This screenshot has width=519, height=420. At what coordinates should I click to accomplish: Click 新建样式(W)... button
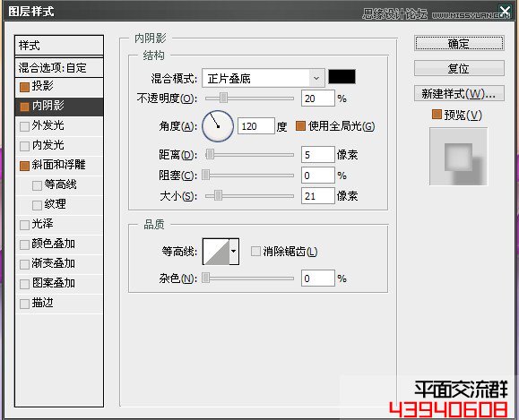(x=459, y=94)
